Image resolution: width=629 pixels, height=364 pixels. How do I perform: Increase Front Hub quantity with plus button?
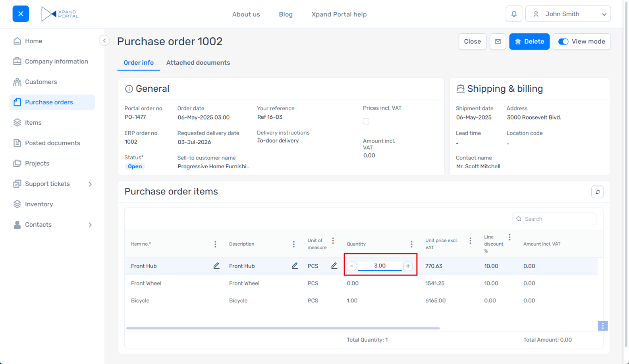tap(408, 266)
